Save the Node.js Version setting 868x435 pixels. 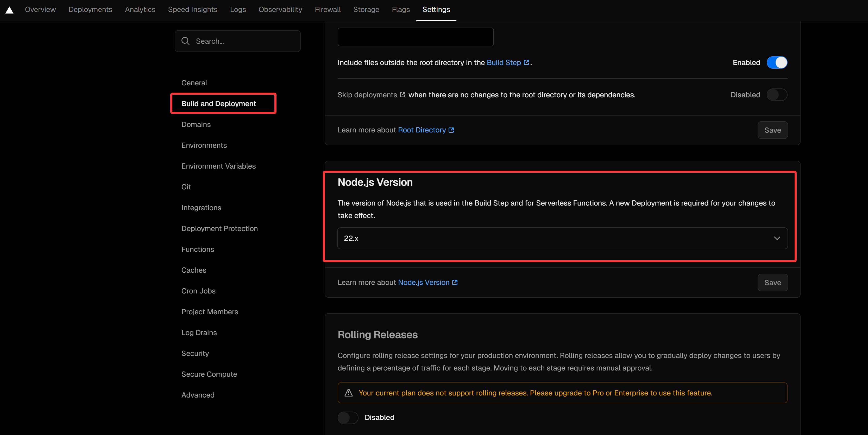(x=772, y=283)
